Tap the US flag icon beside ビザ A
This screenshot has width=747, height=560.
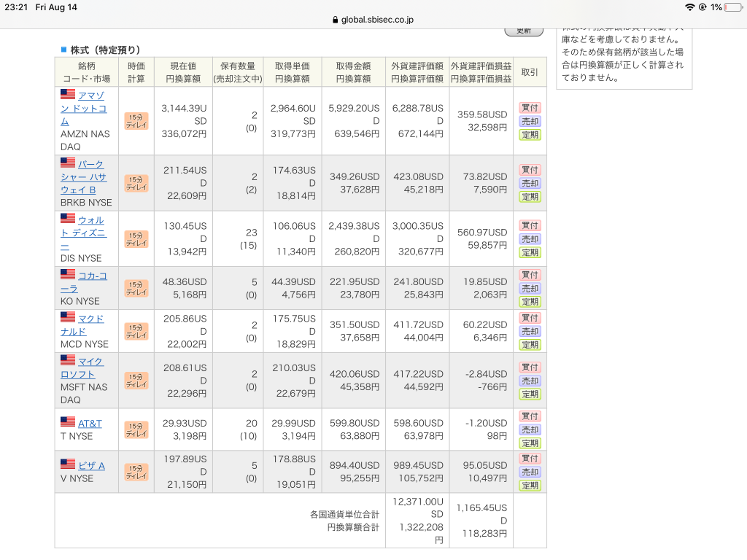tap(68, 464)
